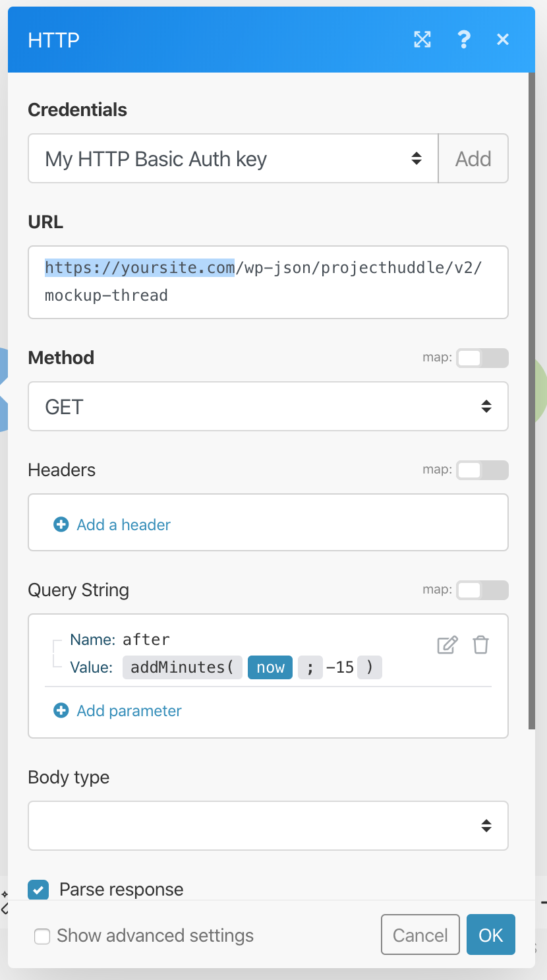
Task: Enable the Headers map switch
Action: pos(482,470)
